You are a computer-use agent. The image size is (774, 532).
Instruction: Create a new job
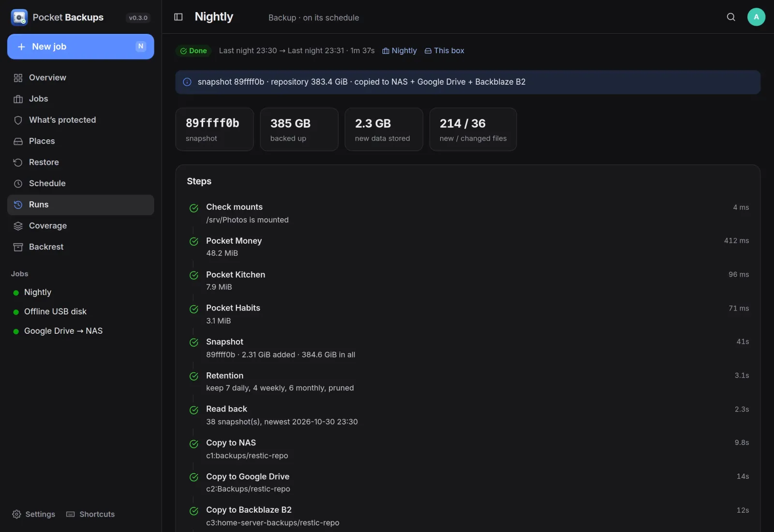tap(81, 46)
